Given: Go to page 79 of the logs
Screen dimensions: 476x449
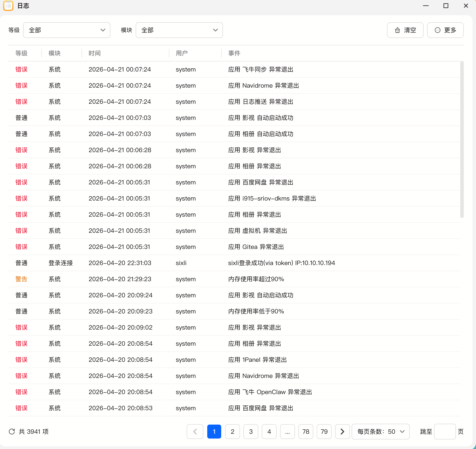Looking at the screenshot, I should [324, 432].
